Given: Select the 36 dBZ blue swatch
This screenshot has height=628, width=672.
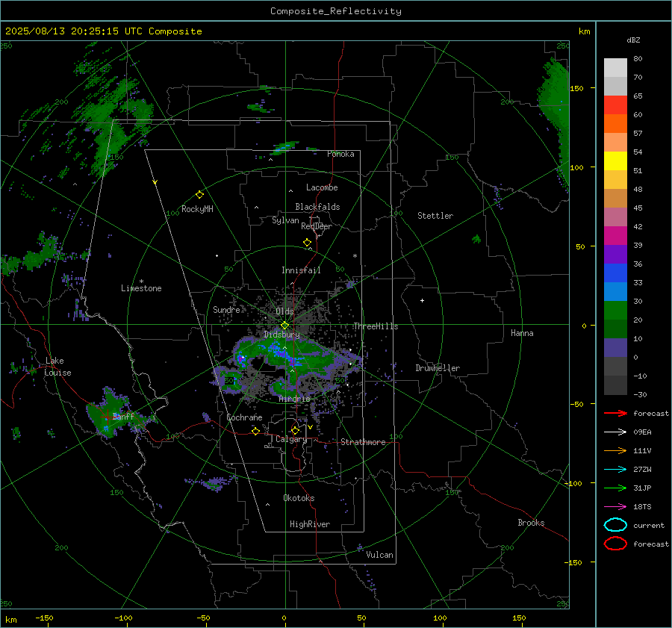Looking at the screenshot, I should (615, 273).
